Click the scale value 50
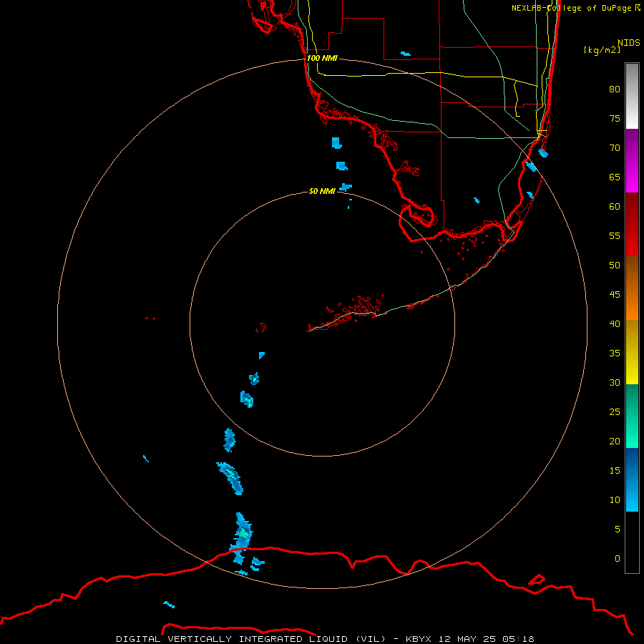 pos(615,265)
